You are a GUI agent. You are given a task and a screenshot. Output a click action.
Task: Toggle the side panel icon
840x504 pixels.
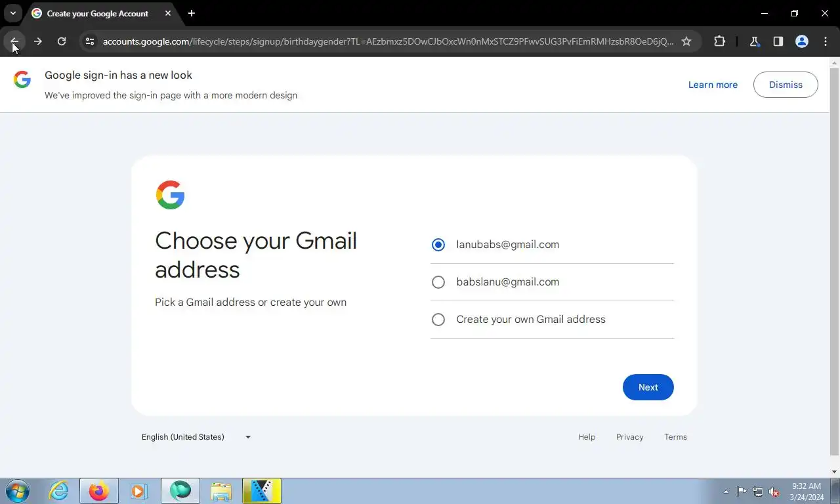pyautogui.click(x=778, y=41)
